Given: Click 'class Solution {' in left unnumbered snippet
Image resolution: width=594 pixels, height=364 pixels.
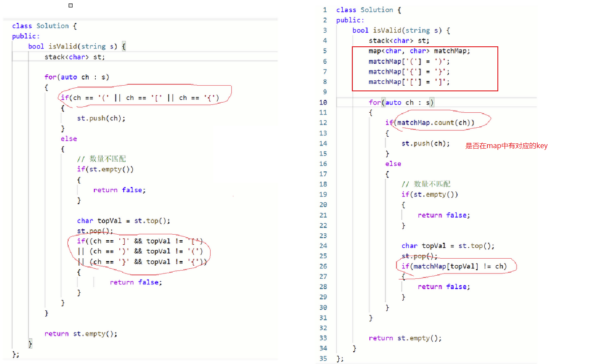Looking at the screenshot, I should [x=45, y=26].
